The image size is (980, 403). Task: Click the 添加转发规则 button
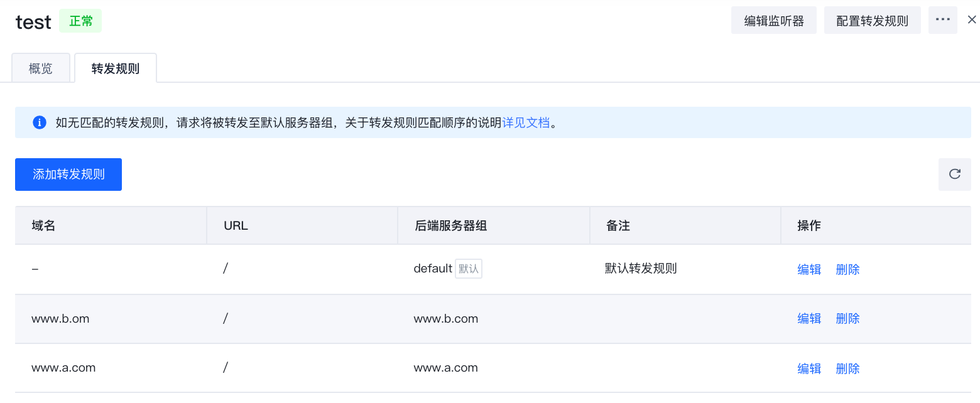(68, 175)
